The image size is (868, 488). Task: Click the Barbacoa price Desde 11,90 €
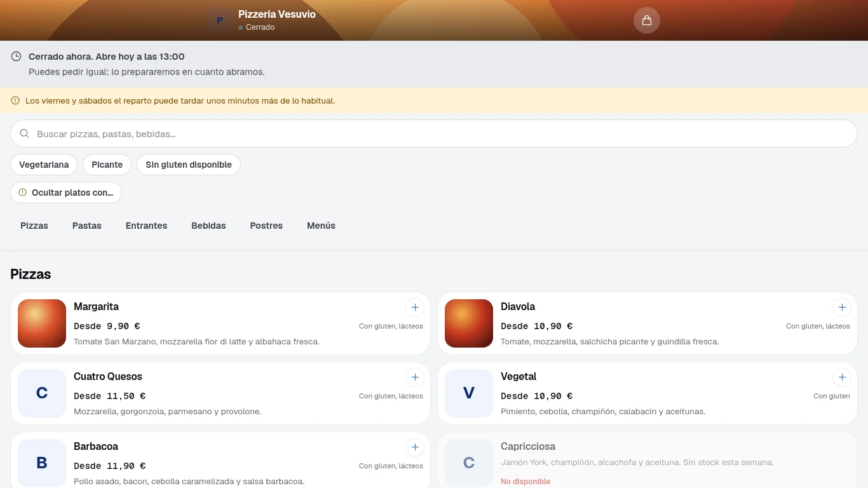click(109, 466)
